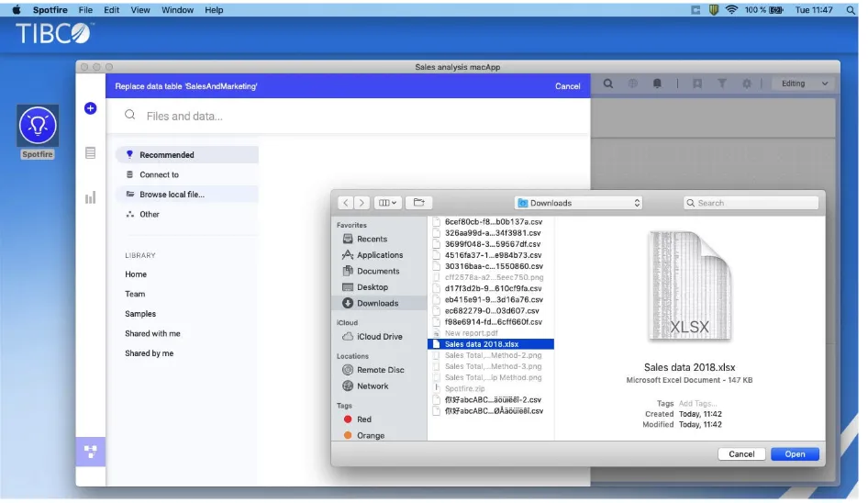Open the filter funnel icon in toolbar
Image resolution: width=868 pixels, height=503 pixels.
[722, 84]
